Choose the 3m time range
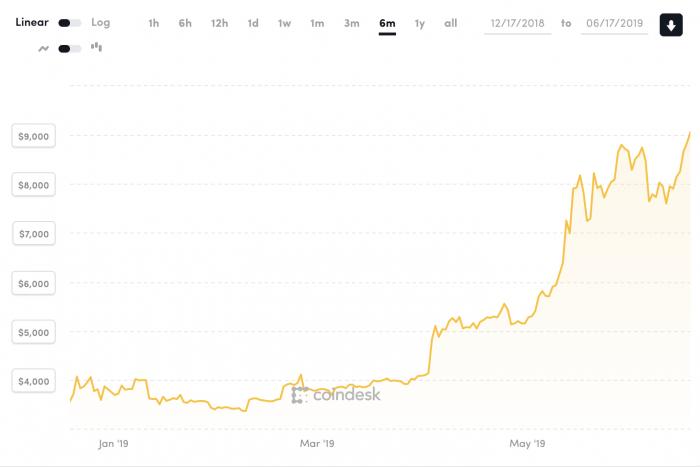 click(352, 23)
